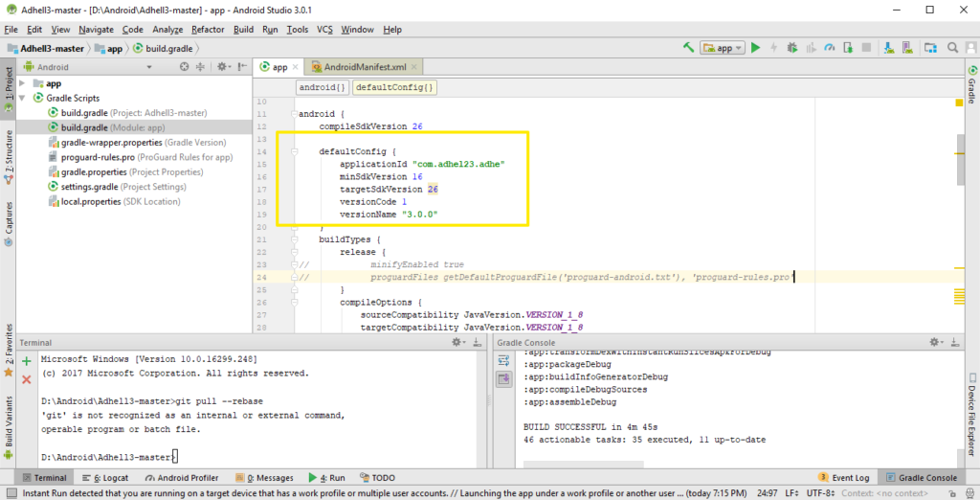Click the android{} breadcrumb
Viewport: 980px width, 500px height.
pos(322,87)
